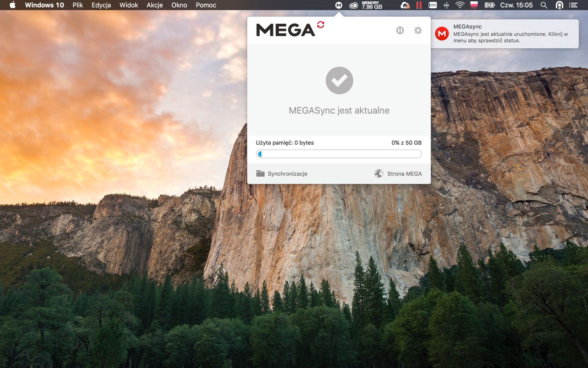Open the Akcje menu
Viewport: 588px width, 368px height.
point(155,5)
